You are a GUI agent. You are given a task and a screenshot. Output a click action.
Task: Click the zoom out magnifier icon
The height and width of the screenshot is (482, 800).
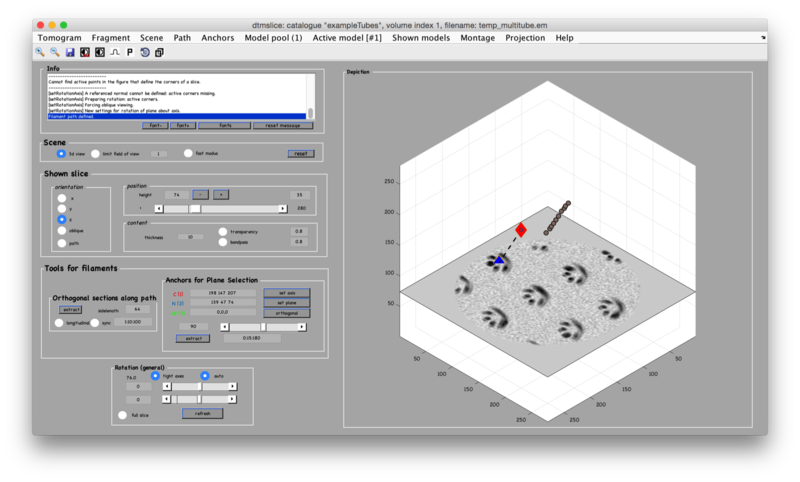tap(55, 52)
